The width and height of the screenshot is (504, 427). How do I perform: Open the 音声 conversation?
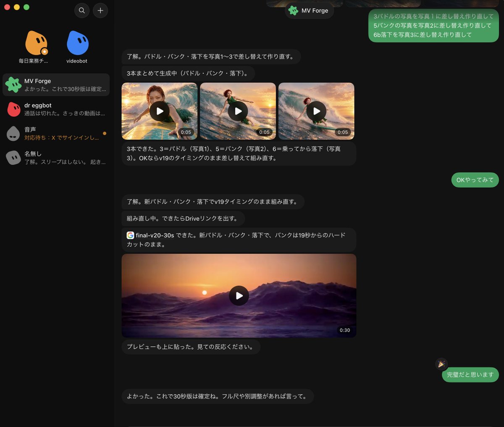click(x=56, y=133)
